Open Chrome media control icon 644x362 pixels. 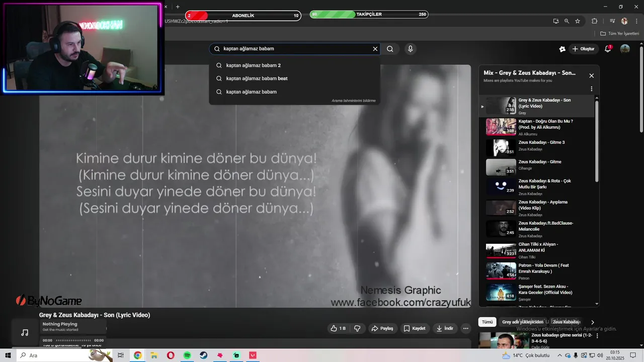click(612, 21)
